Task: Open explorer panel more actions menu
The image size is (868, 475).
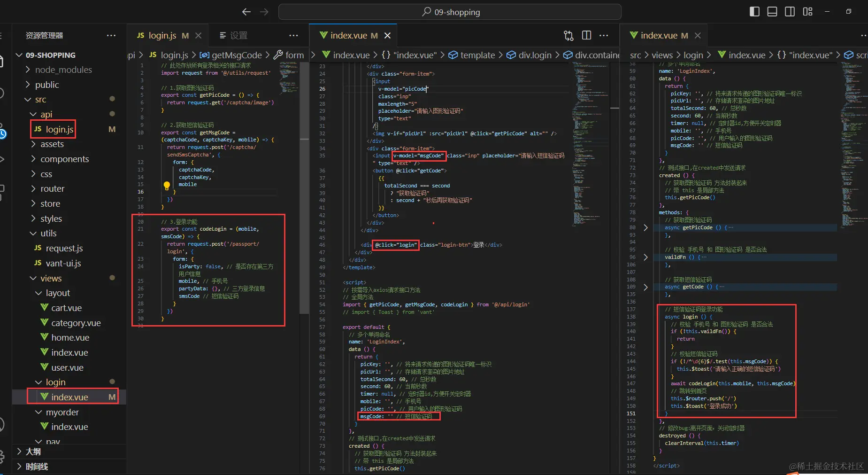Action: pyautogui.click(x=111, y=36)
